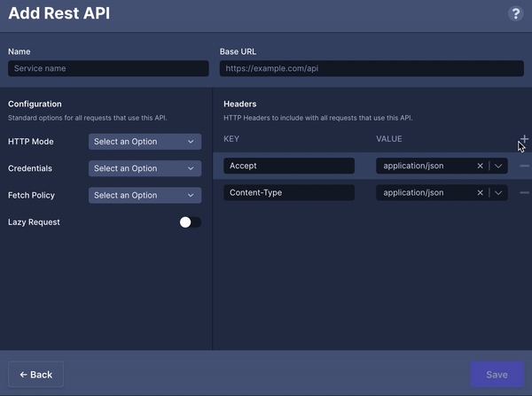Focus the Base URL input field
The width and height of the screenshot is (532, 396).
click(372, 68)
